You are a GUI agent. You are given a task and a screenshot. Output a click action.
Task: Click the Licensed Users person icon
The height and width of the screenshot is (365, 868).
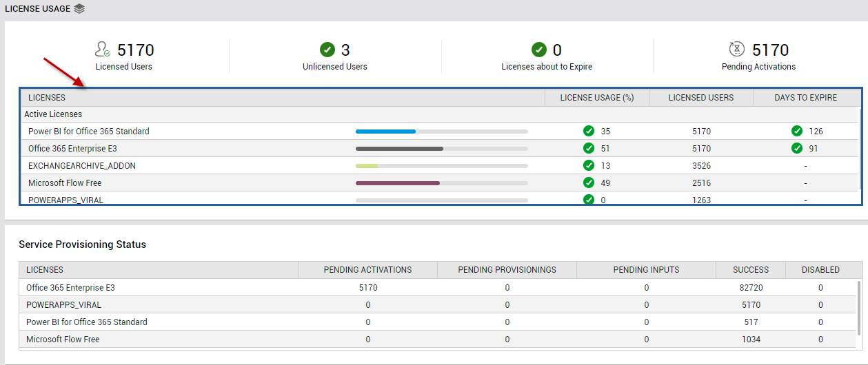click(103, 50)
